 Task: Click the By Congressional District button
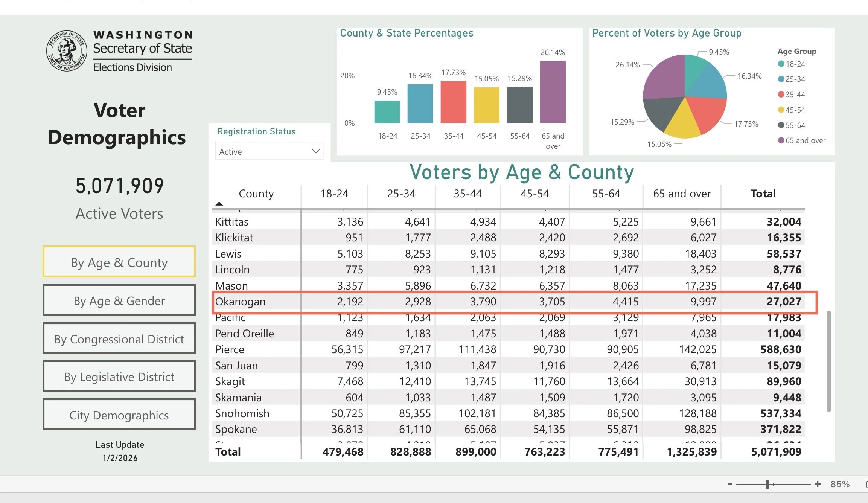pos(119,339)
